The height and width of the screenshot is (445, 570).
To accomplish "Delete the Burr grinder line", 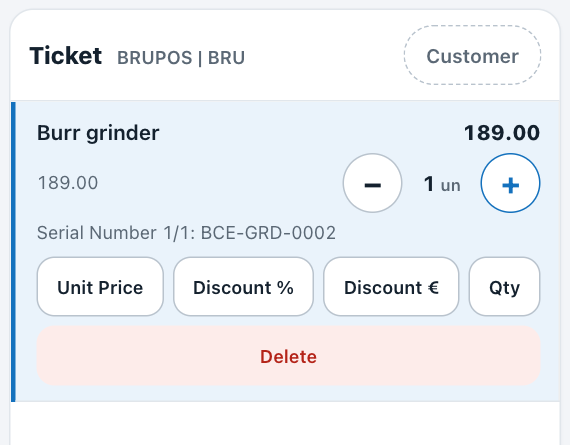I will 289,356.
